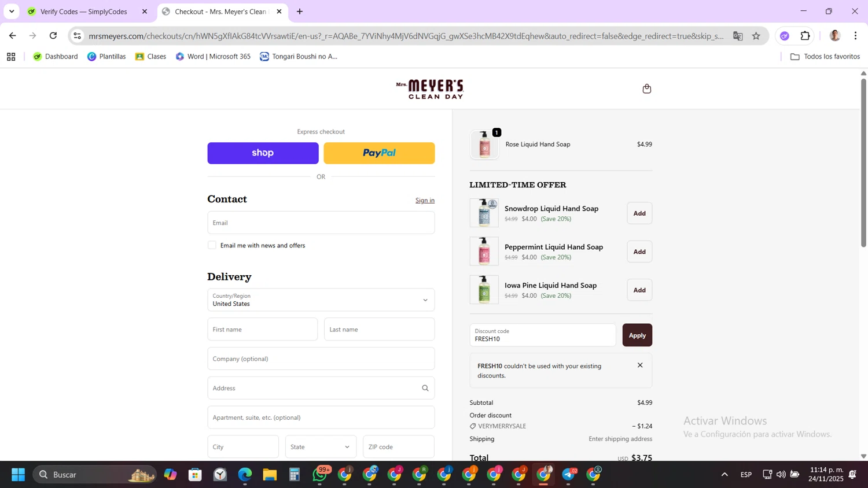The height and width of the screenshot is (488, 868).
Task: Open the browser extensions puzzle icon
Action: [806, 36]
